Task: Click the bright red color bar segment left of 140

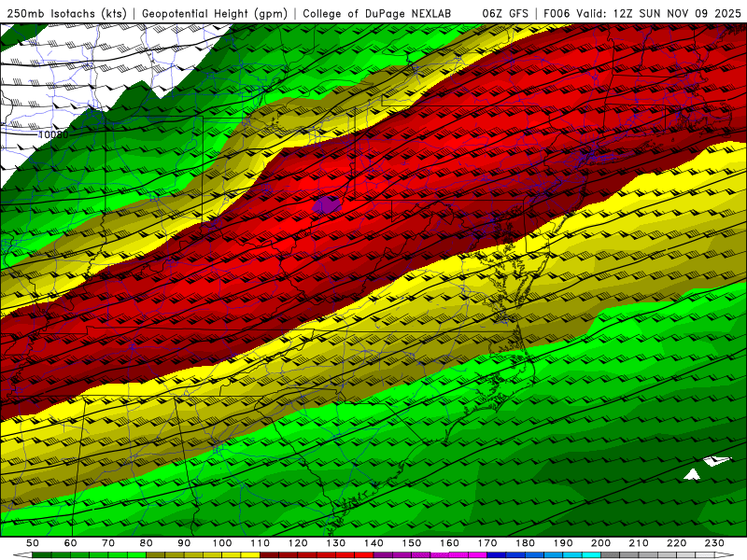Action: tap(364, 555)
